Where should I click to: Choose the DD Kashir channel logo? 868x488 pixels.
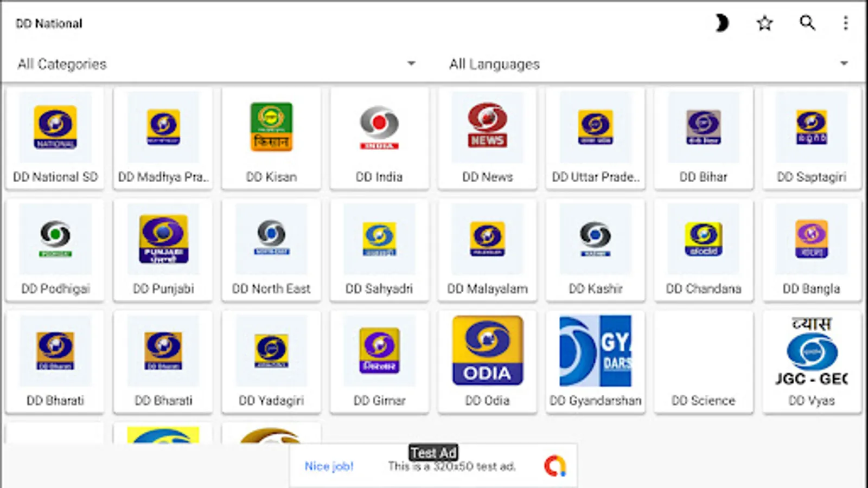(595, 239)
